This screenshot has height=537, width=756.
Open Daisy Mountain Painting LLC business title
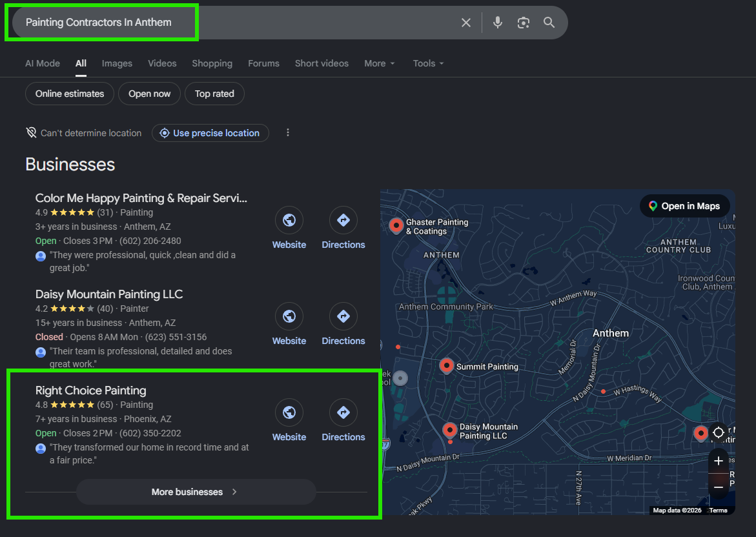point(109,294)
